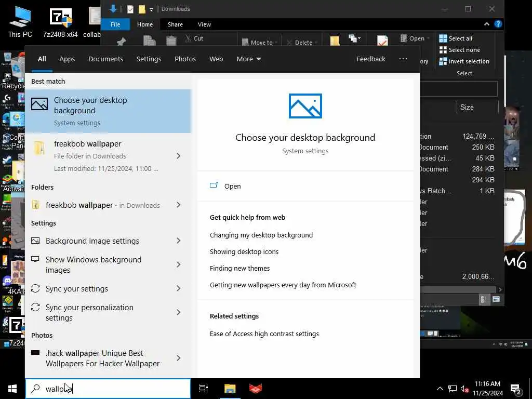Click the red box app taskbar icon

coord(256,389)
